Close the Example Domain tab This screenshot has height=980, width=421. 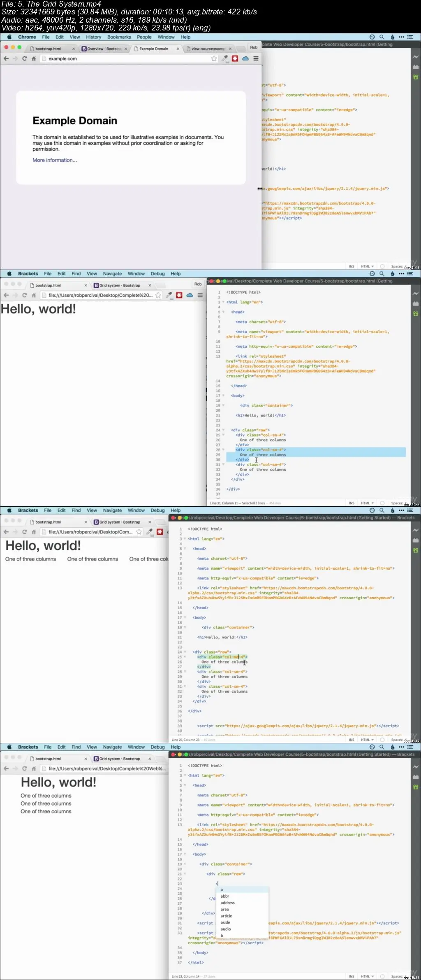tap(178, 49)
